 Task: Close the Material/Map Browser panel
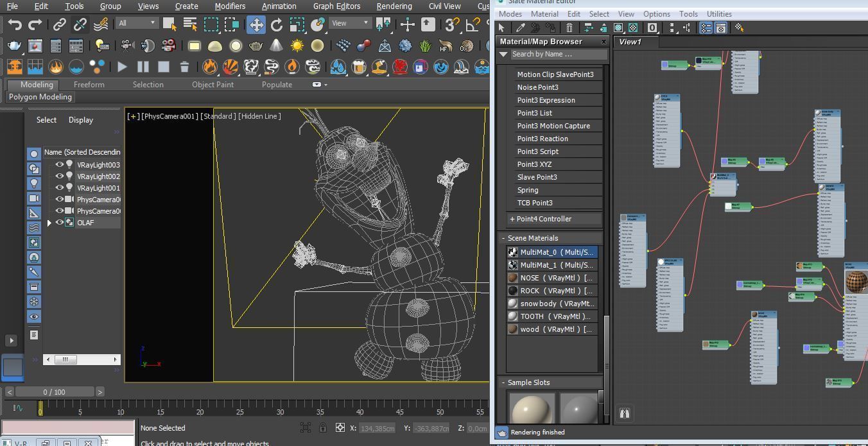click(603, 42)
